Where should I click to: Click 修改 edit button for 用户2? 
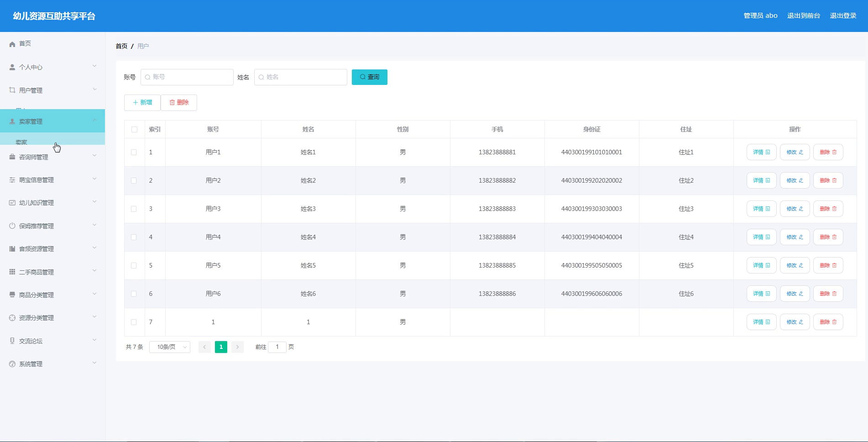[x=795, y=180]
